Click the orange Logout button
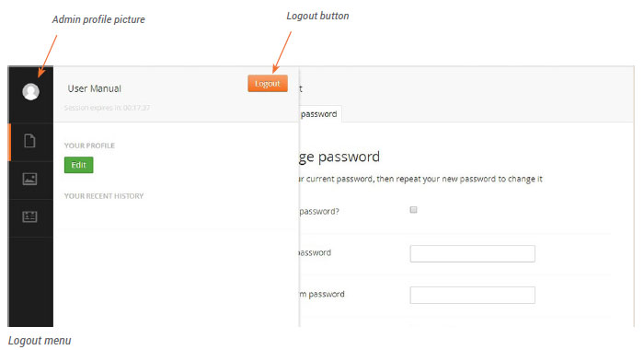Screen dimensions: 644x350 click(x=268, y=84)
